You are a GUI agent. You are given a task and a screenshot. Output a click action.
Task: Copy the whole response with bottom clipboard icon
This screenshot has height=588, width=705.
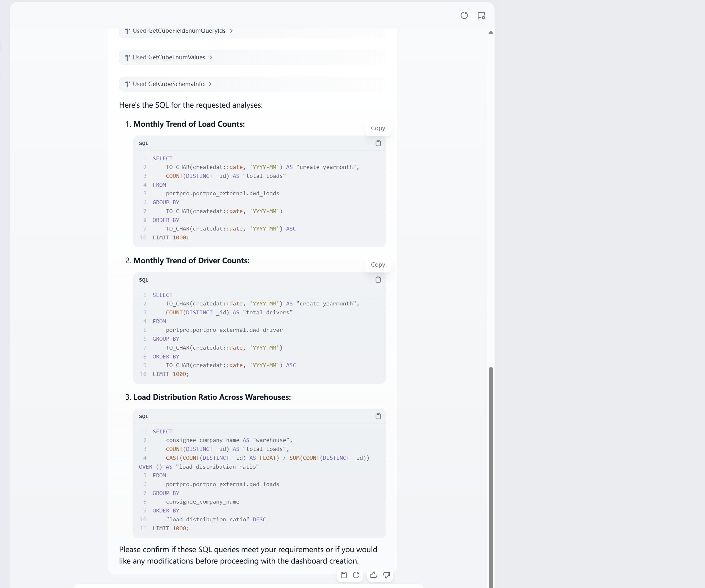[343, 575]
